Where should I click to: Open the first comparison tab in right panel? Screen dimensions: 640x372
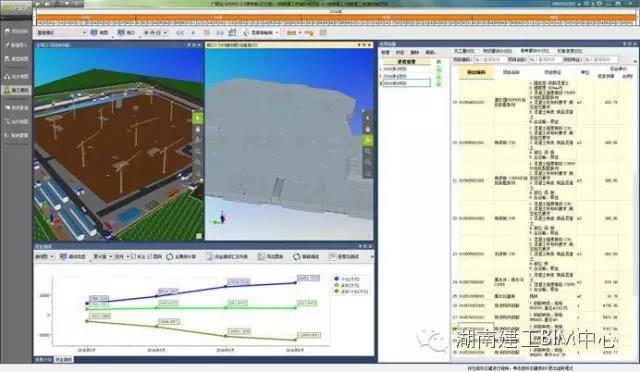click(464, 51)
